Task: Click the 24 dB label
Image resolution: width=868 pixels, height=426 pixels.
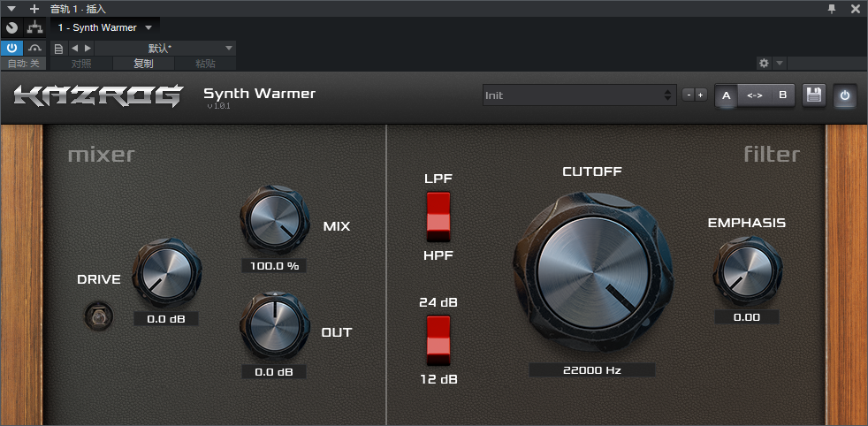Action: pos(438,302)
